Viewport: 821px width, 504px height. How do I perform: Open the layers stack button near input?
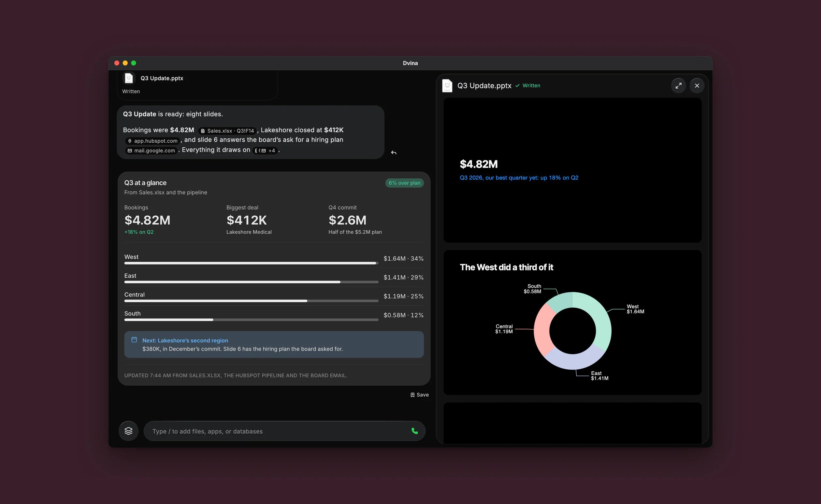tap(128, 431)
